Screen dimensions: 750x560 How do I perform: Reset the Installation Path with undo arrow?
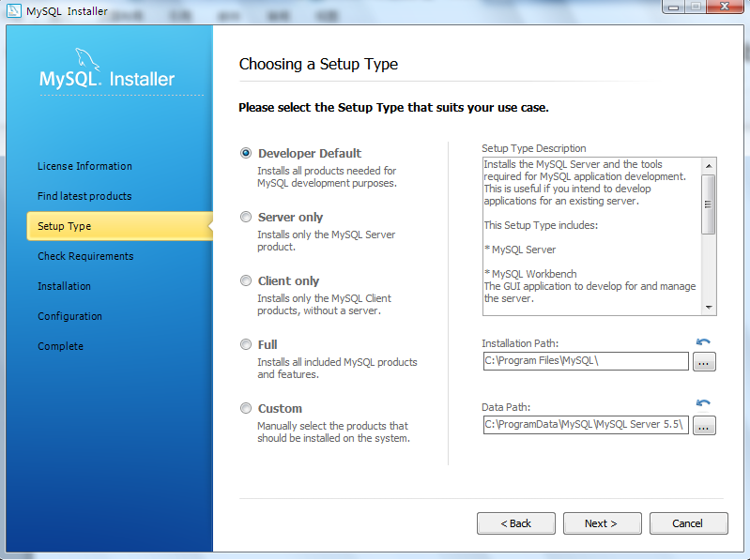(703, 341)
